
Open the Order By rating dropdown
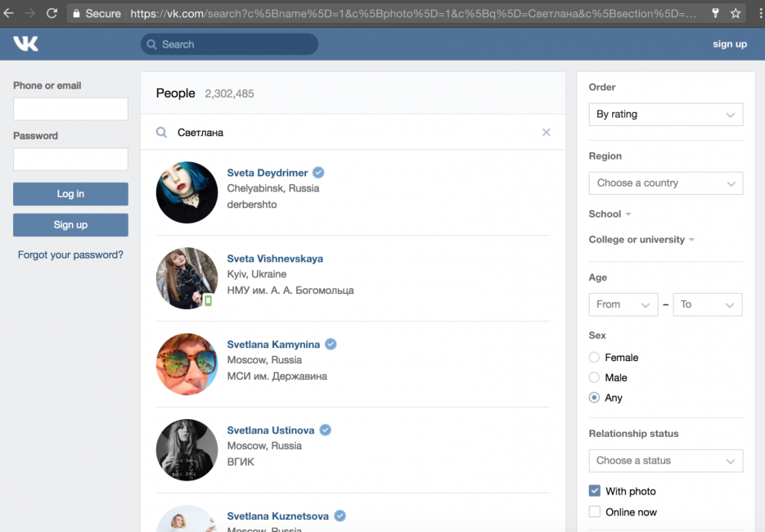tap(665, 115)
